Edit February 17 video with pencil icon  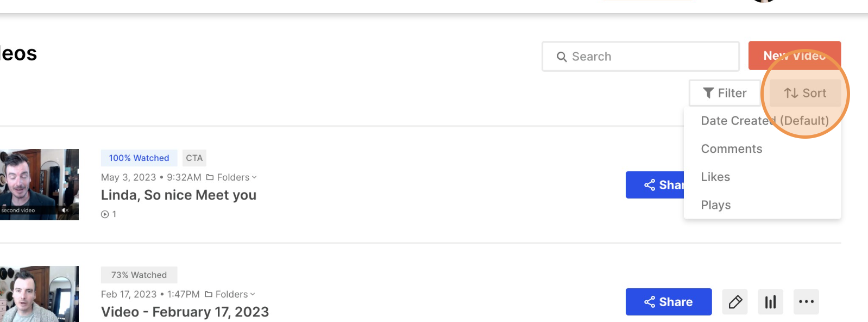pos(735,302)
